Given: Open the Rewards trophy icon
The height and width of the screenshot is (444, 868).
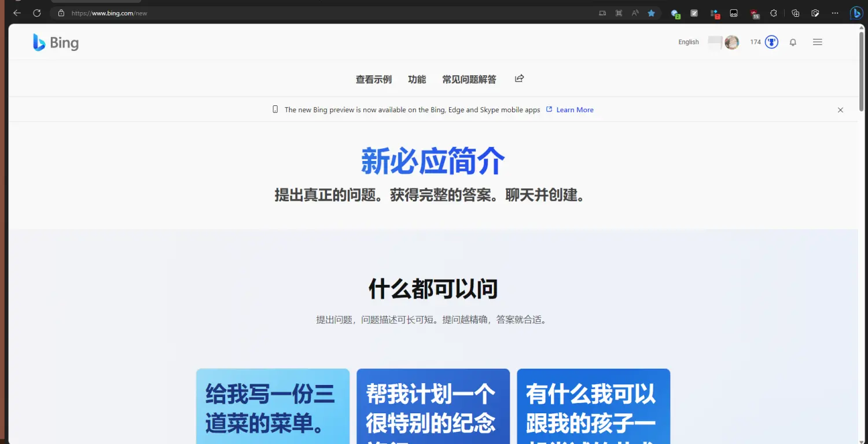Looking at the screenshot, I should [x=771, y=42].
